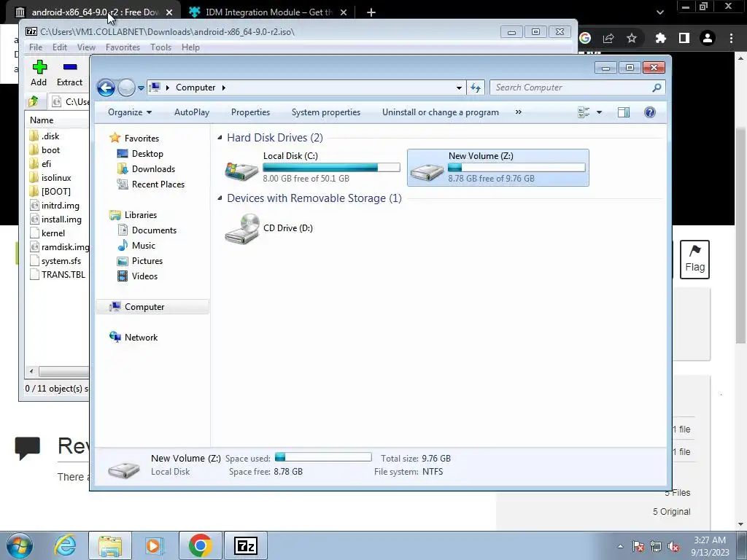Open the view options dropdown arrow
Viewport: 747px width, 560px height.
click(x=600, y=112)
